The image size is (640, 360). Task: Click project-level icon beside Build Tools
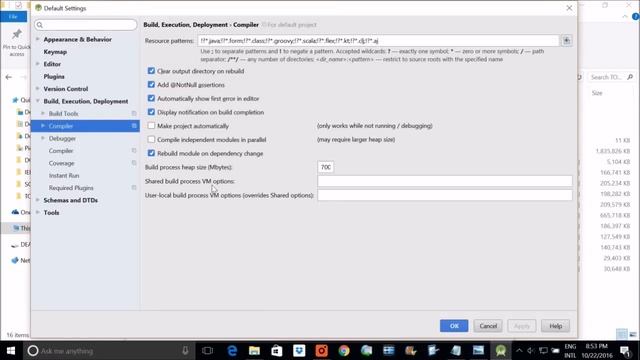pyautogui.click(x=134, y=113)
